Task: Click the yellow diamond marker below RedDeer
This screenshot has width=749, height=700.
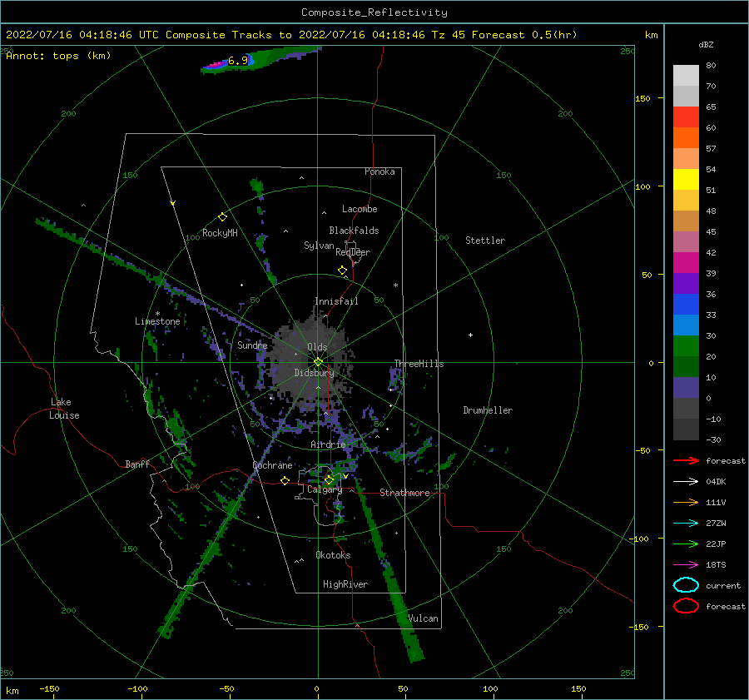Action: pyautogui.click(x=342, y=271)
